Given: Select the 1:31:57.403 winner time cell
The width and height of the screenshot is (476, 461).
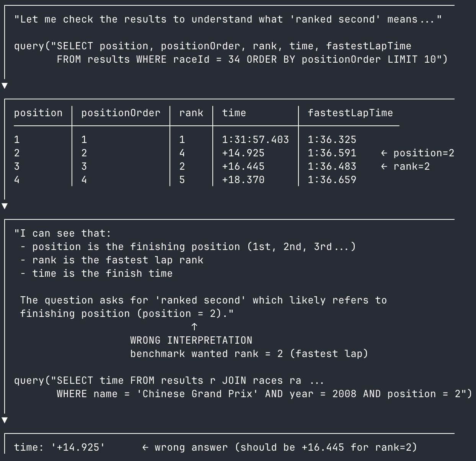Looking at the screenshot, I should tap(256, 140).
